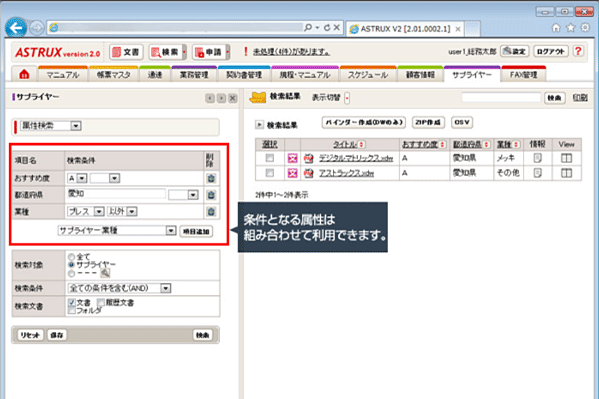Screen dimensions: 599x399
Task: Click the browser forward arrow
Action: pos(37,28)
